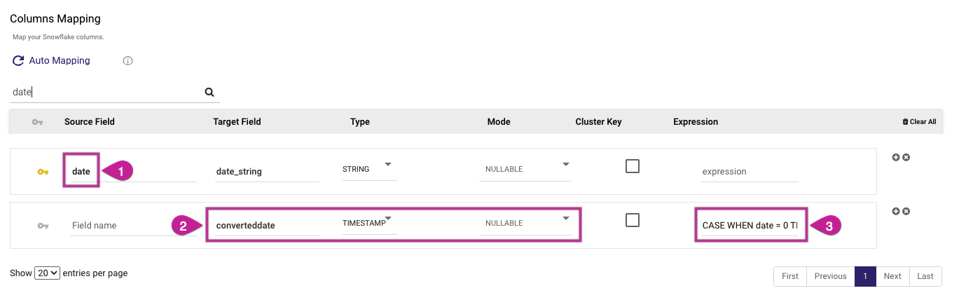This screenshot has height=300, width=980.
Task: Click the date search input field
Action: click(x=105, y=92)
